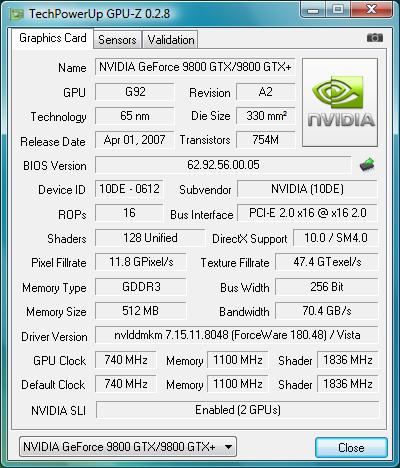The width and height of the screenshot is (400, 468).
Task: Click the BIOS Version field 62.92.56.00.05
Action: (x=223, y=165)
